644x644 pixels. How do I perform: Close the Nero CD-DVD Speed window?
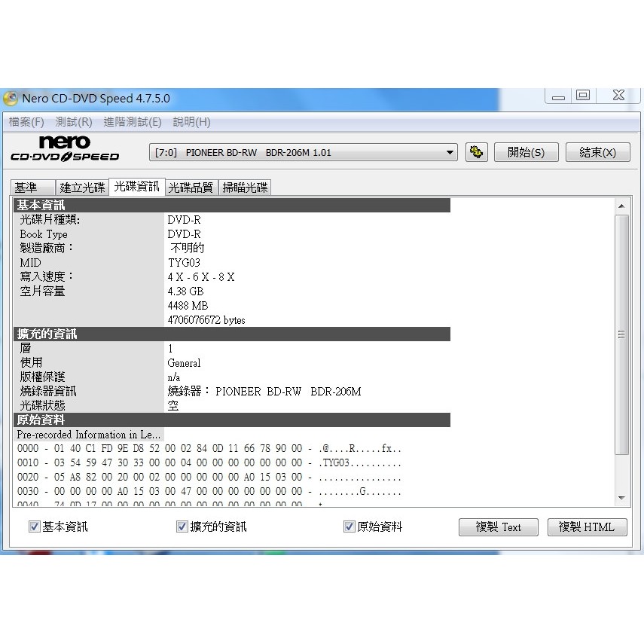[x=618, y=96]
